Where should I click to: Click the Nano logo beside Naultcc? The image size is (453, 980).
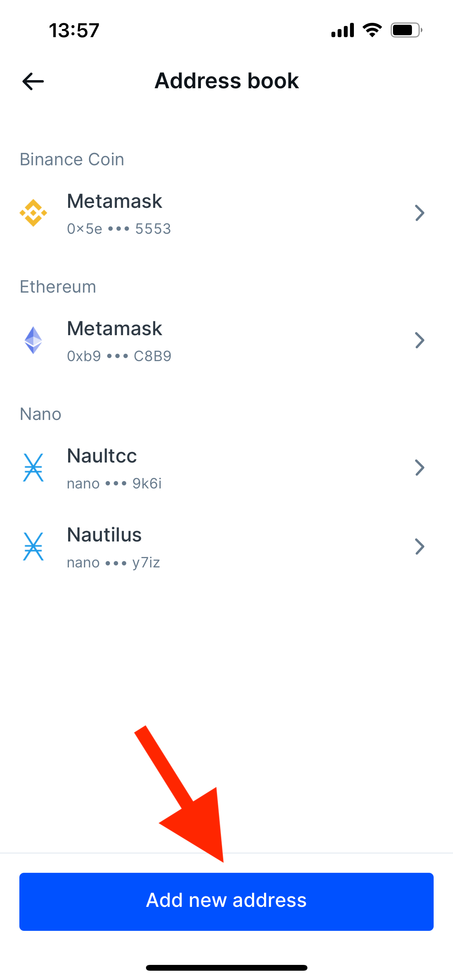tap(33, 468)
